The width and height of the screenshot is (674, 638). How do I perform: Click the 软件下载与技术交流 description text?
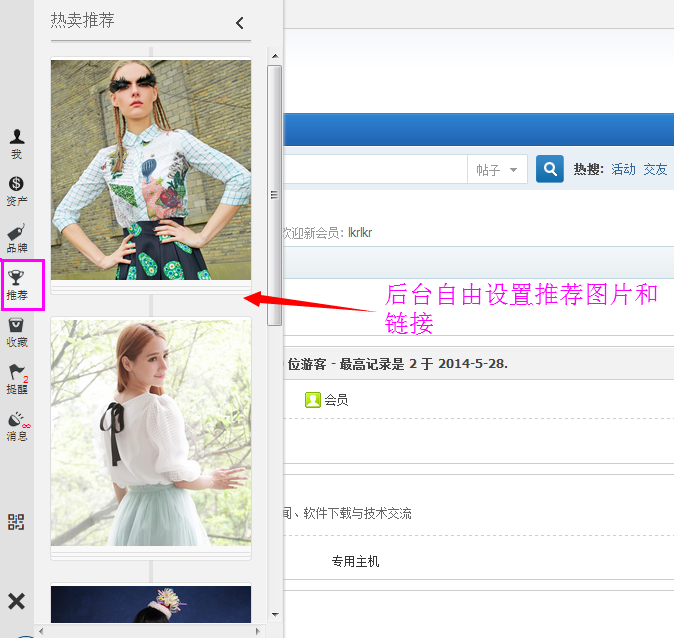click(x=358, y=513)
